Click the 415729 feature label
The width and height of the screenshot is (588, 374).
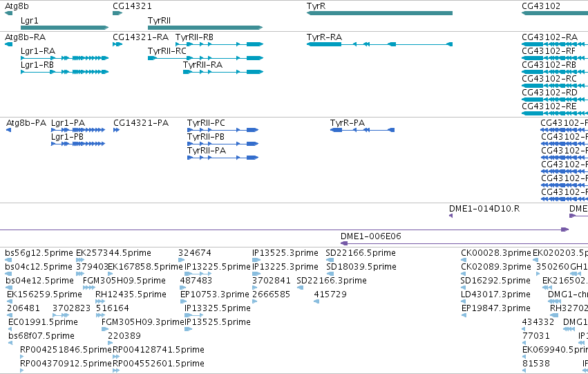(330, 295)
